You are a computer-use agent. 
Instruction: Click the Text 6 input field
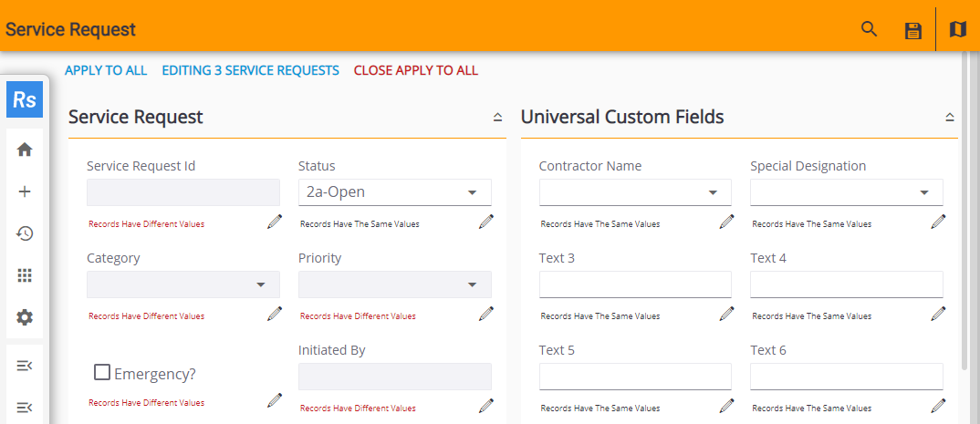click(847, 377)
